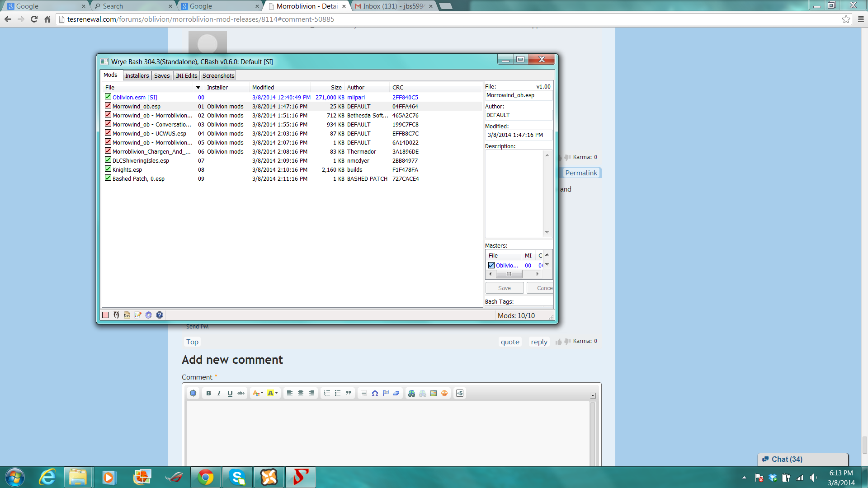Image resolution: width=868 pixels, height=488 pixels.
Task: Click the browser page vertical scrollbar thumb
Action: tap(864, 445)
